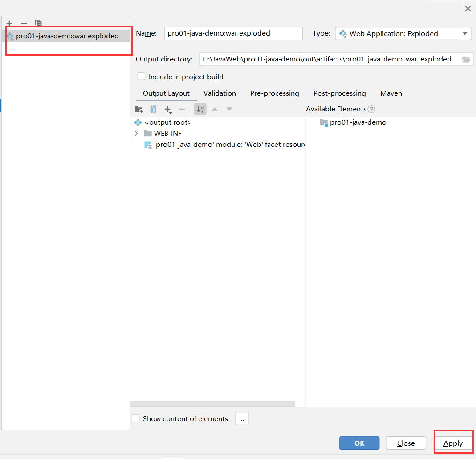
Task: Create a new directory in output layout
Action: pyautogui.click(x=139, y=109)
